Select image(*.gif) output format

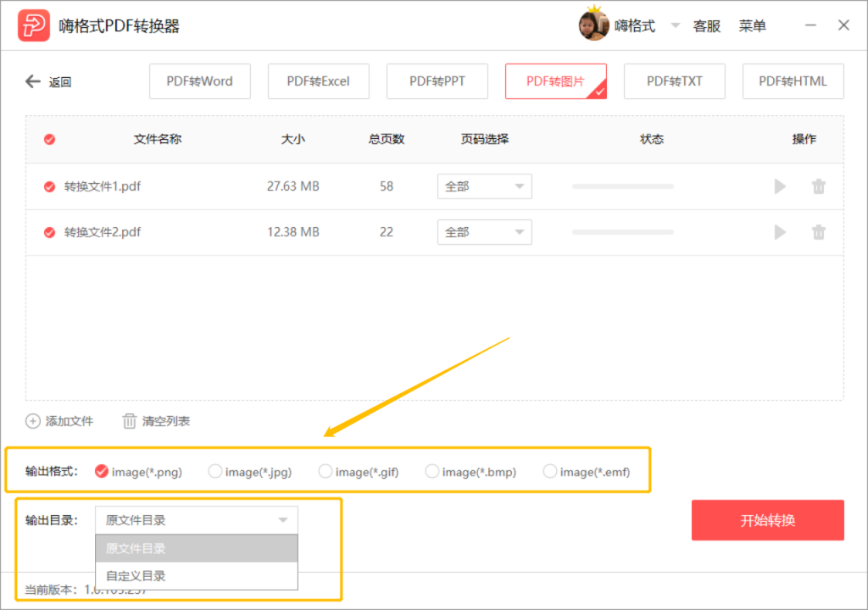325,471
